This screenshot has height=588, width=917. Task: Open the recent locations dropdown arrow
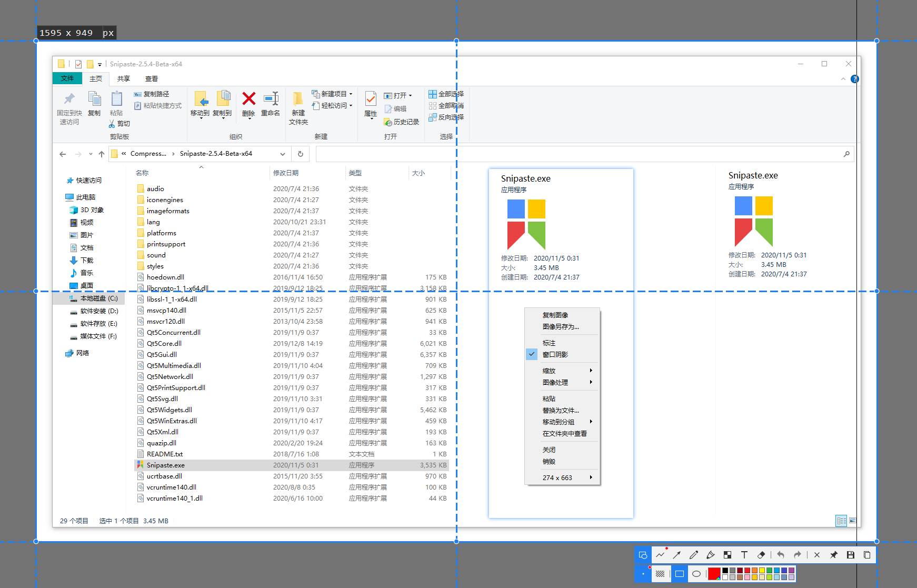91,154
